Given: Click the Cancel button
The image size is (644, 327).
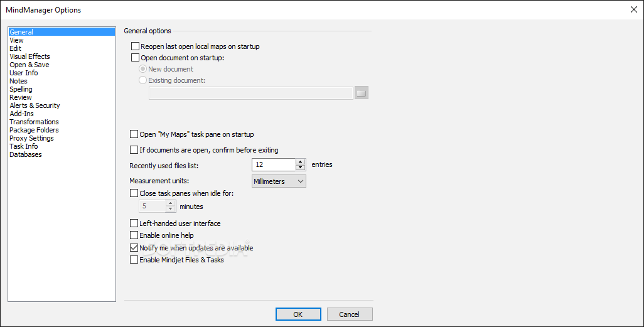Looking at the screenshot, I should pos(350,314).
